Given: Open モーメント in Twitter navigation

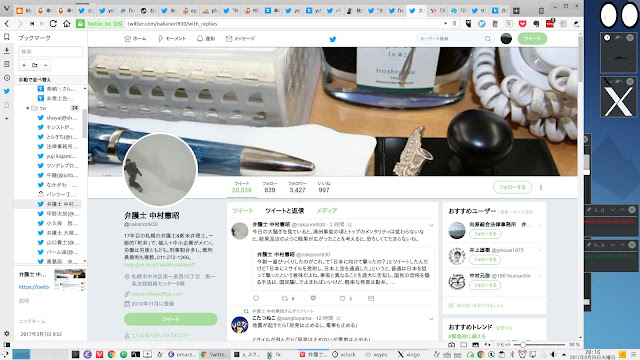Looking at the screenshot, I should coord(171,38).
